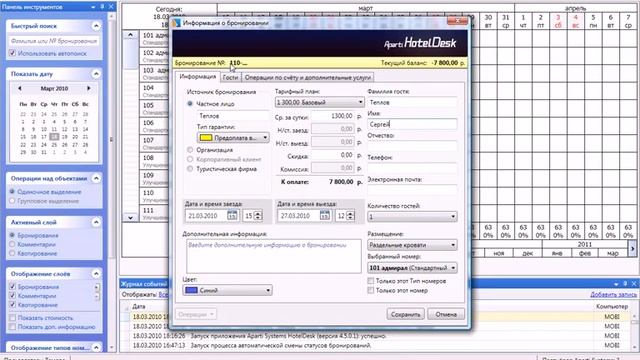Image resolution: width=640 pixels, height=360 pixels.
Task: Enable Только этот Тип номеров checkbox
Action: (x=371, y=281)
